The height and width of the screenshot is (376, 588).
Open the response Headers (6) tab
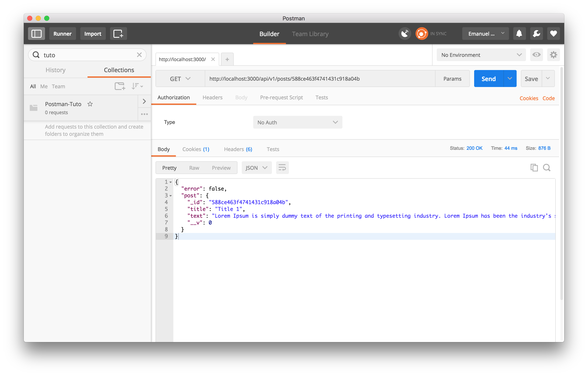point(238,149)
